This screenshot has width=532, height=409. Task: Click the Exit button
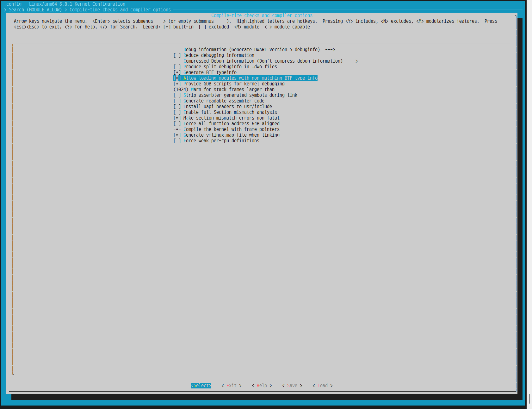pos(232,386)
